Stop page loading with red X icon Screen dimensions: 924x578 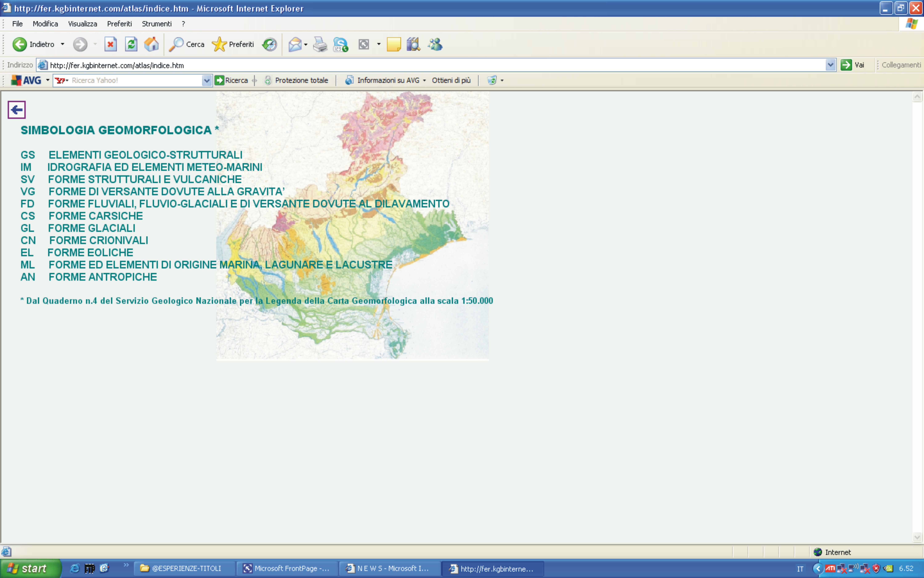click(110, 44)
